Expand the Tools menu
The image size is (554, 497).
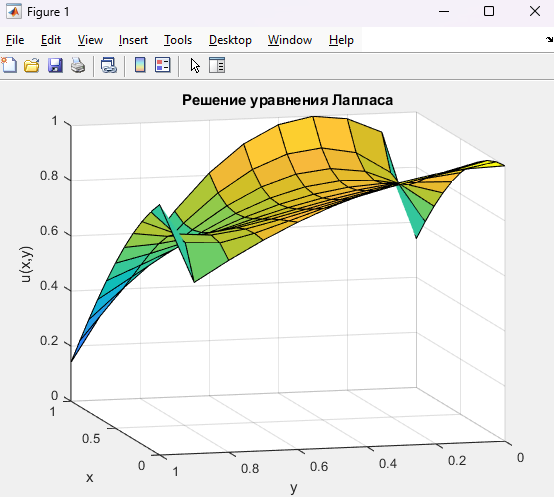(178, 40)
